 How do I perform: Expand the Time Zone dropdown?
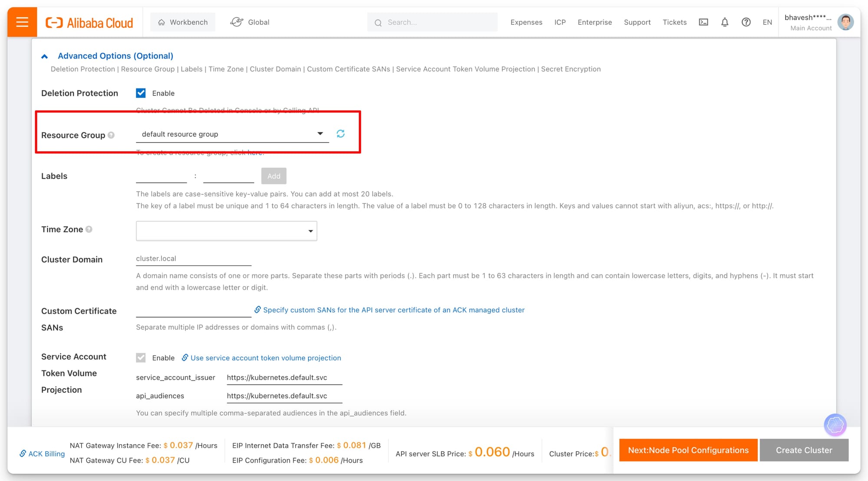(226, 231)
